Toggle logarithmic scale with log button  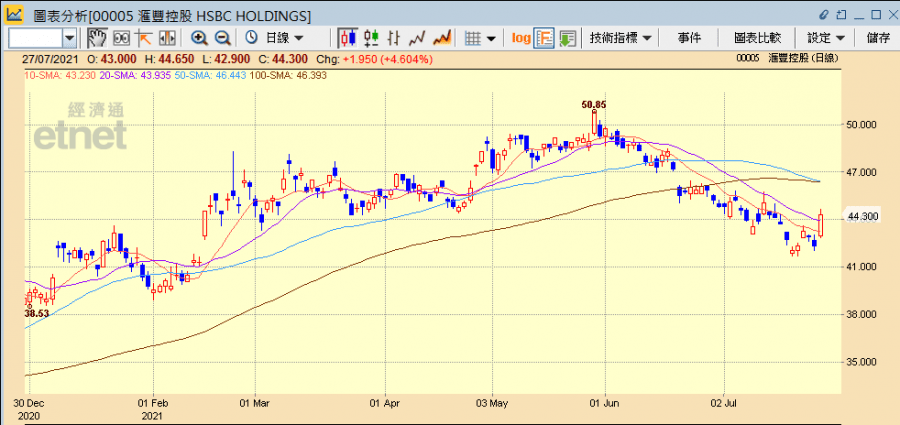521,38
